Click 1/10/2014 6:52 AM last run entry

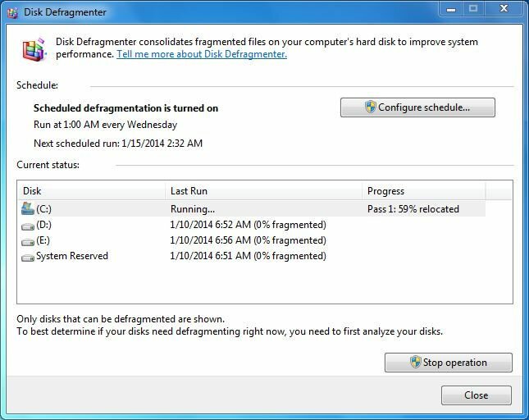pyautogui.click(x=248, y=225)
